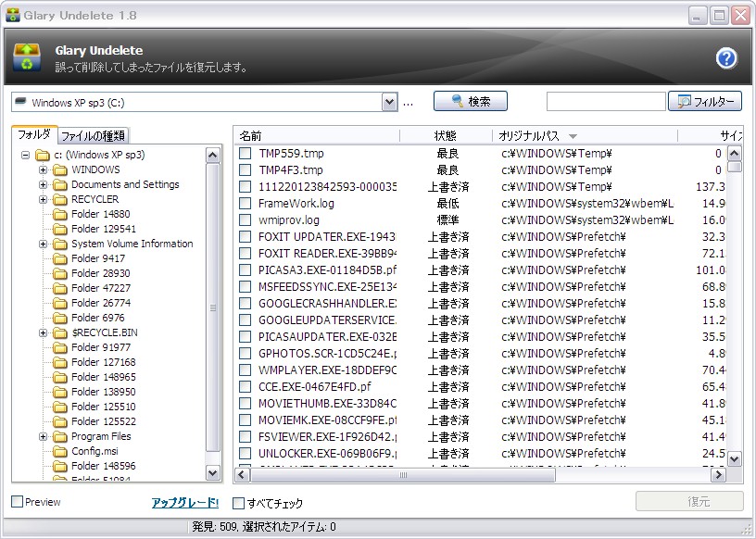Select the MSFEEDSSYNC.EXE-25E134 file name
Screen dimensions: 756x539
click(327, 287)
